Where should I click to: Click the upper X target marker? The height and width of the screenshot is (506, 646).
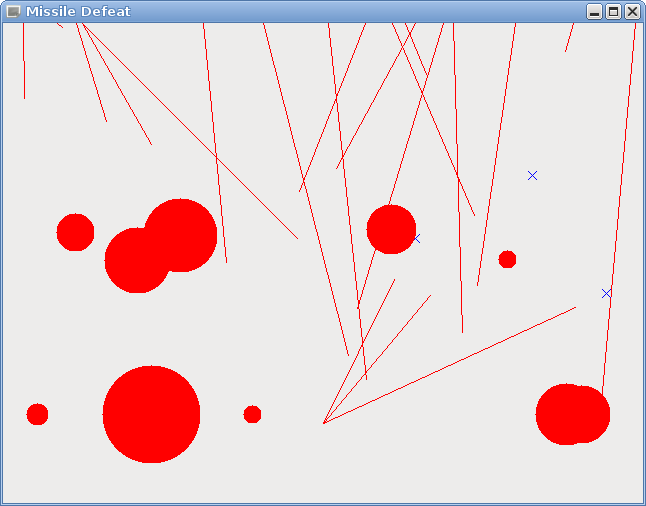pos(532,175)
